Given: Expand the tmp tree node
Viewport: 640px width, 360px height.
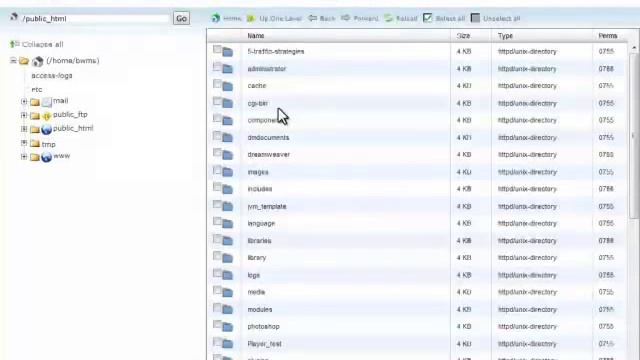Looking at the screenshot, I should (24, 143).
